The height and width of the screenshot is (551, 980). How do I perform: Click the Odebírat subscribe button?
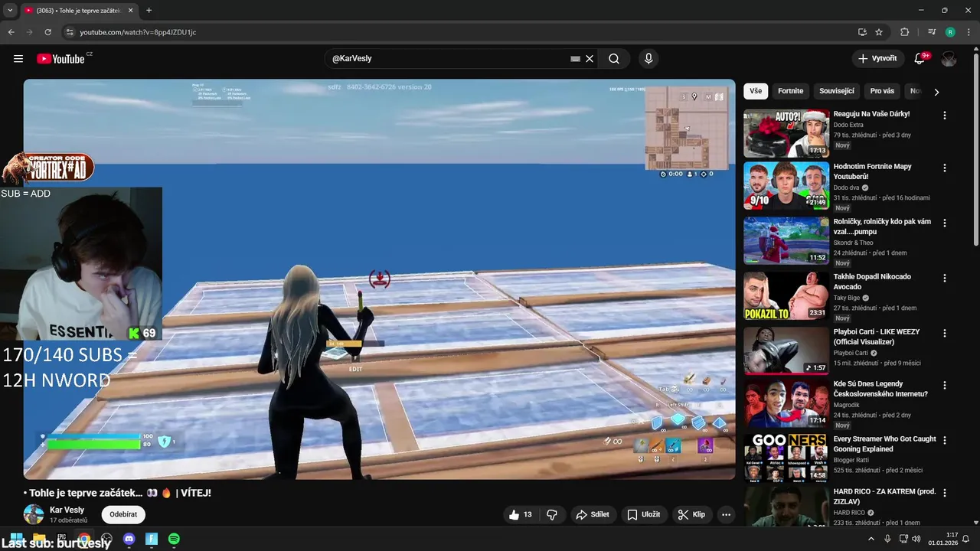point(123,515)
